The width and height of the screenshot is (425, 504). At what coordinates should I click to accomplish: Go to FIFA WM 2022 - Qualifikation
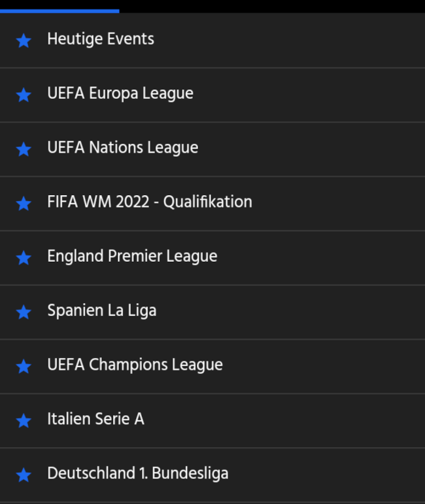tap(150, 202)
